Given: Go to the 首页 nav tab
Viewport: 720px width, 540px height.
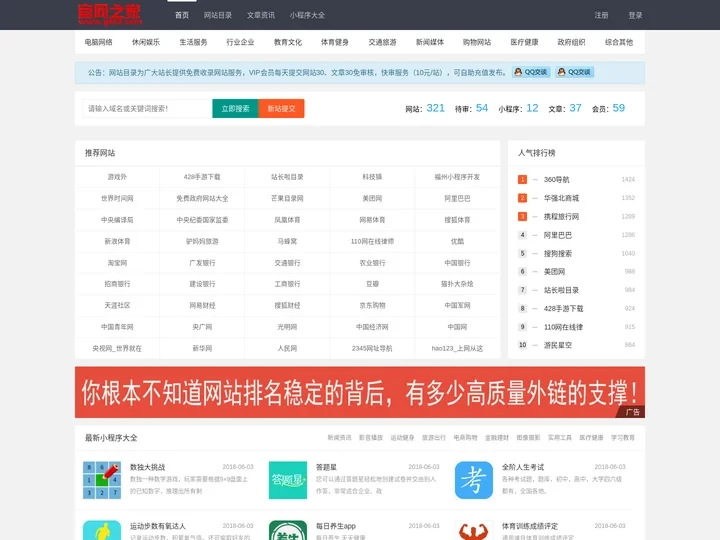Looking at the screenshot, I should (182, 15).
